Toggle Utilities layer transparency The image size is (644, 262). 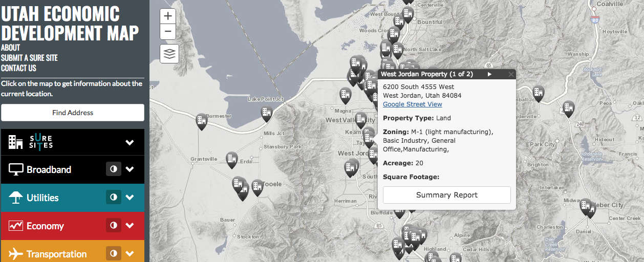pos(114,198)
